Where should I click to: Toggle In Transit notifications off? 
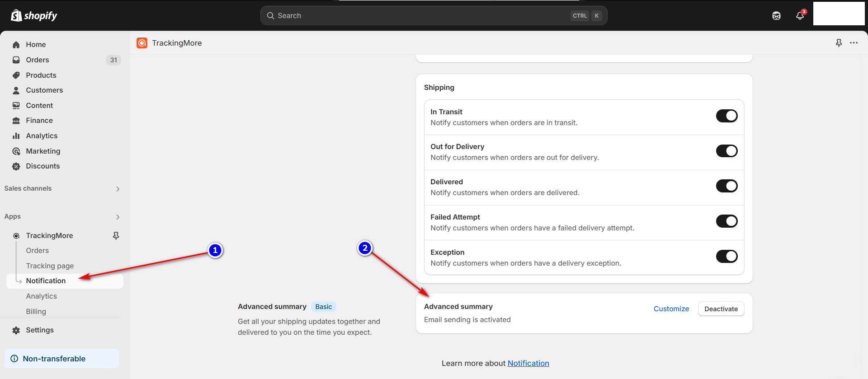click(x=726, y=116)
